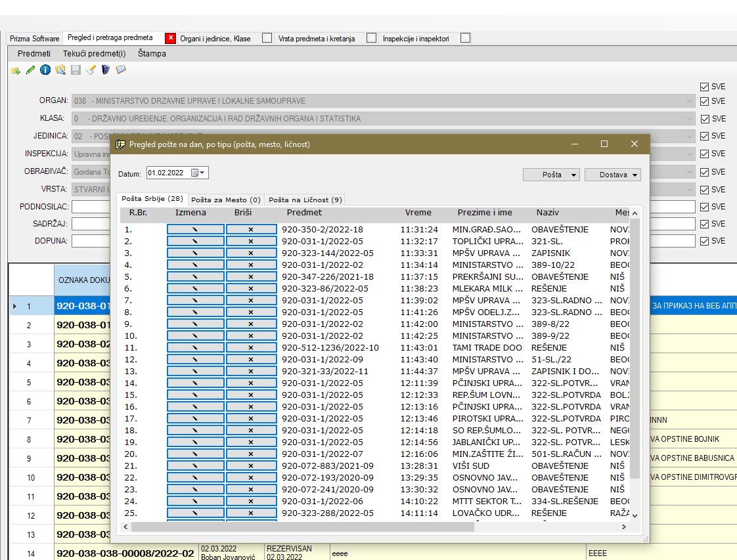
Task: Click the horizontal scrollbar thumb in dialog
Action: (303, 527)
